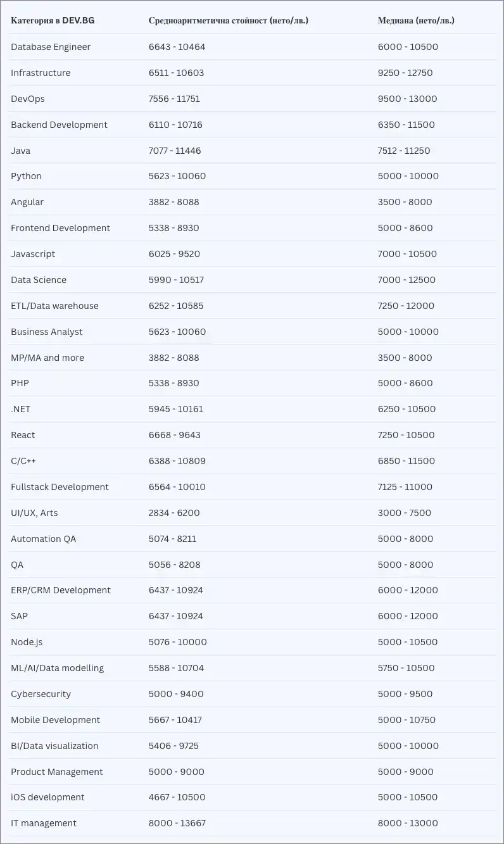504x844 pixels.
Task: Select Data Science median 7000 - 12500
Action: 407,280
